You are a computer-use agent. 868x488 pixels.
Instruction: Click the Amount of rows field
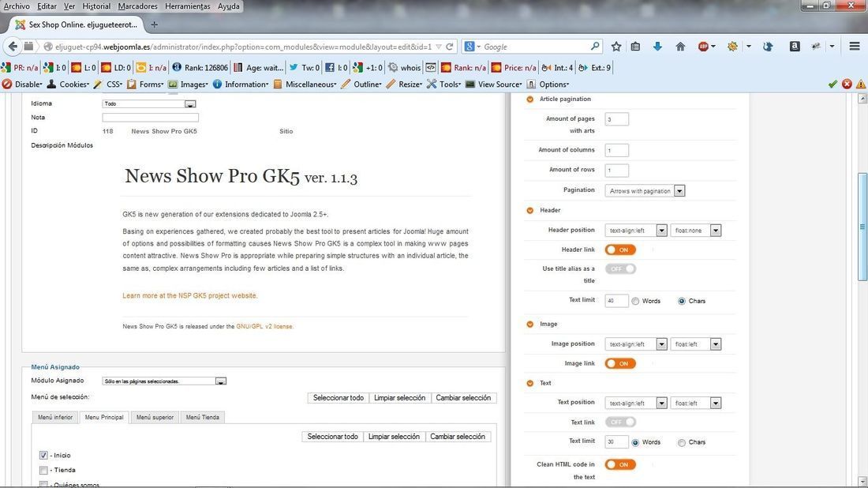click(617, 170)
